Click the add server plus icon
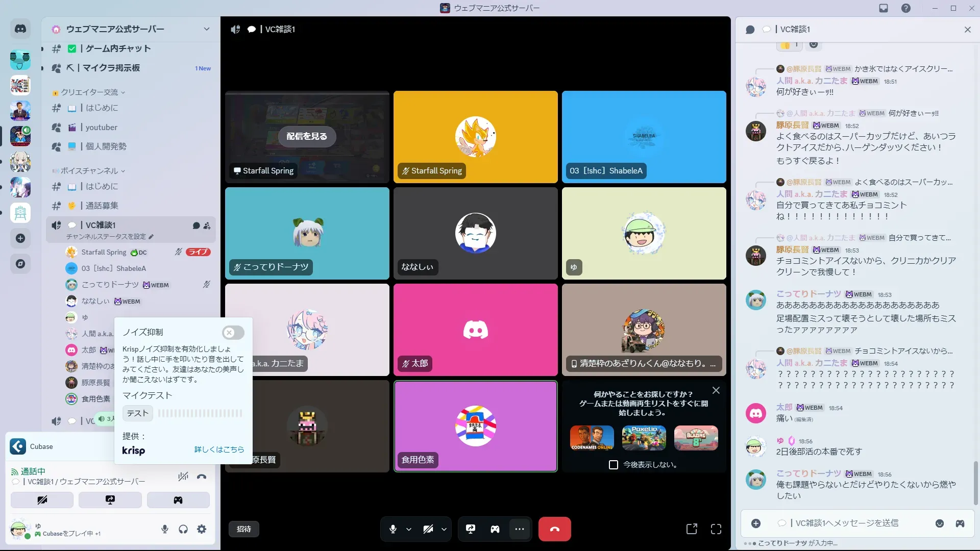Screen dimensions: 980x551 tap(20, 238)
